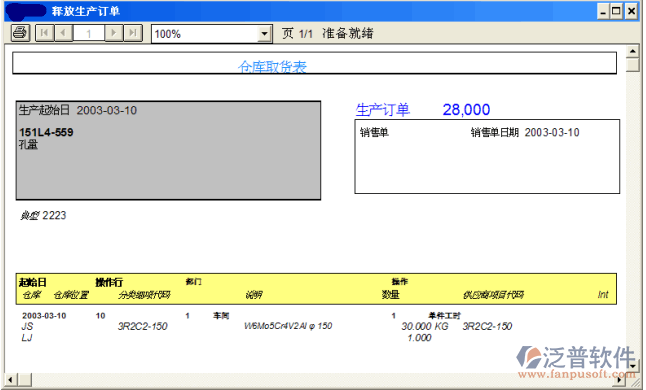
Task: Click the 3R2C2-150 classification code
Action: [x=143, y=326]
